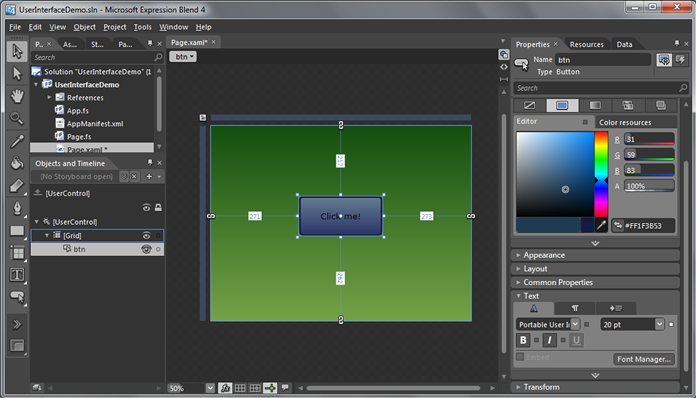Select the Zoom magnifier tool
696x398 pixels.
point(17,118)
